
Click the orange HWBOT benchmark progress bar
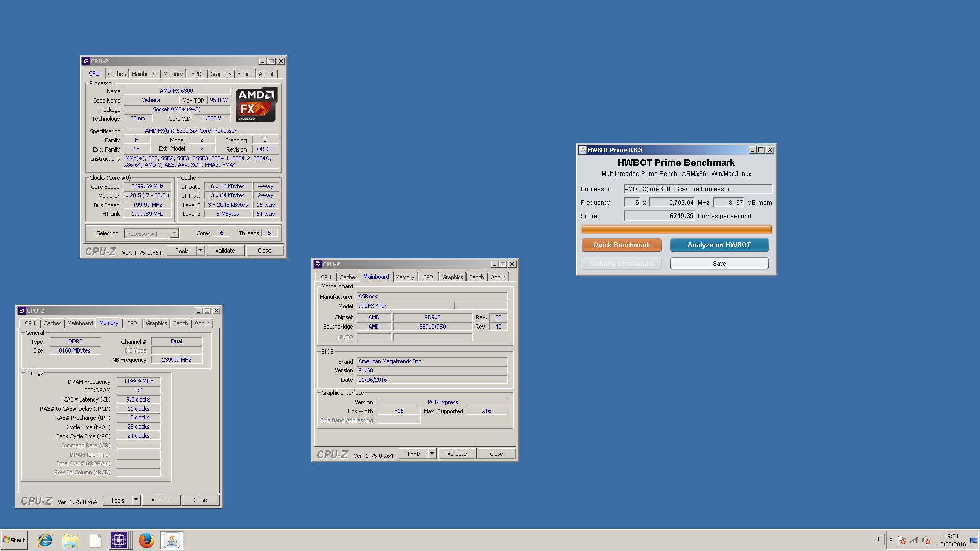[676, 230]
